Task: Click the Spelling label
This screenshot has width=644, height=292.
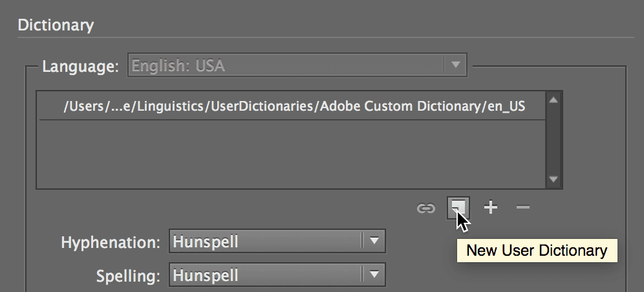Action: (128, 276)
